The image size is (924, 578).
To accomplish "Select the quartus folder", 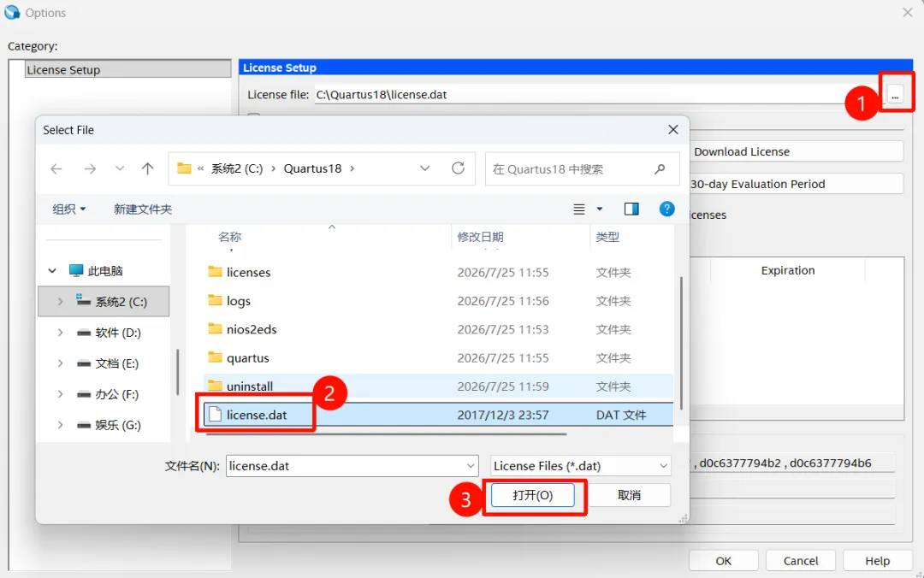I will [438, 357].
